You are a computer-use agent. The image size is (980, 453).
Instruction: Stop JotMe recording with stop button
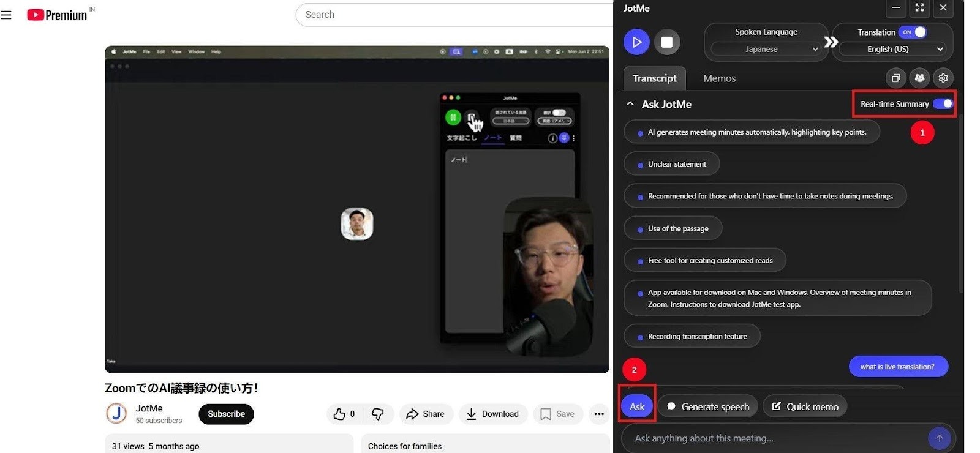pyautogui.click(x=667, y=42)
